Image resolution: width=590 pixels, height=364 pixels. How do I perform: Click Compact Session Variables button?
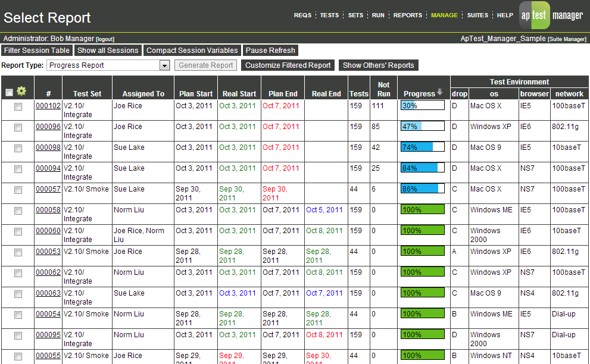pos(192,51)
